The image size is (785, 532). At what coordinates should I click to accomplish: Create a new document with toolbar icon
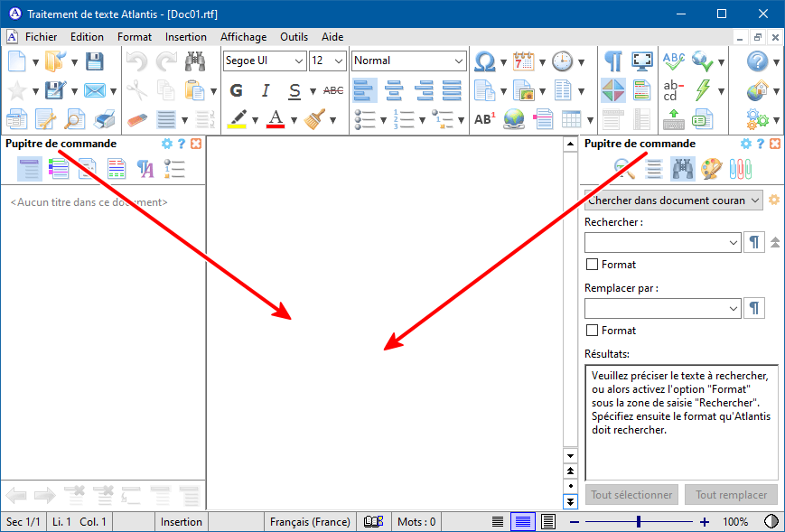pos(17,61)
